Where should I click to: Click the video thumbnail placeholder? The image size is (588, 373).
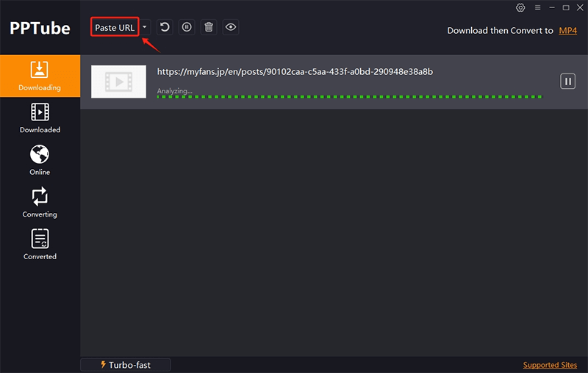click(x=118, y=82)
